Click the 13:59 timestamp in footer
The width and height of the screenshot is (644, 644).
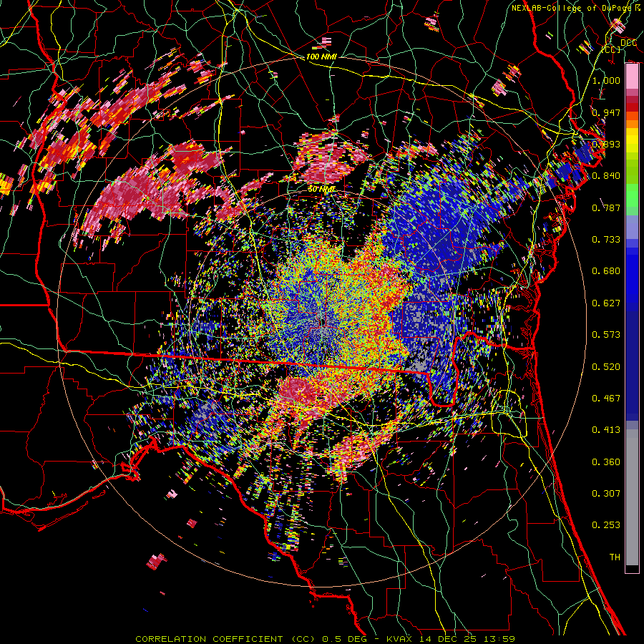(x=500, y=639)
